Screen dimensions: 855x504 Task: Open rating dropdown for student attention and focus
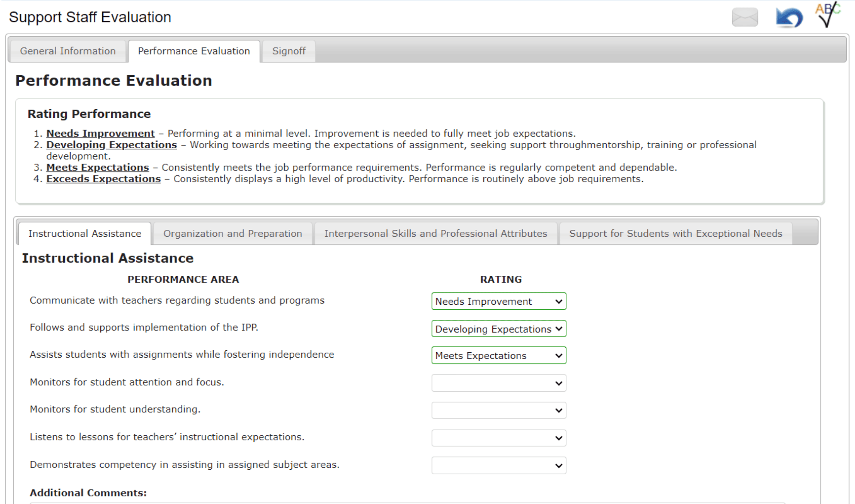coord(499,383)
